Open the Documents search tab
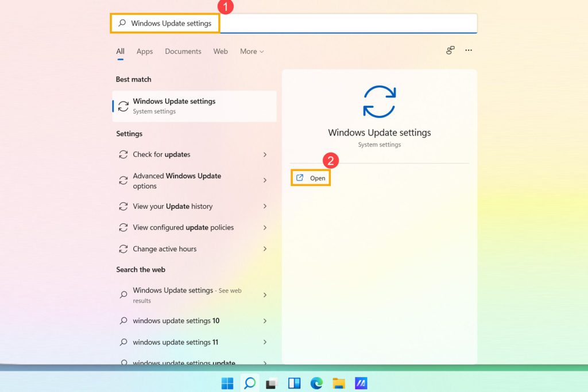Screen dimensions: 588x392 click(183, 51)
